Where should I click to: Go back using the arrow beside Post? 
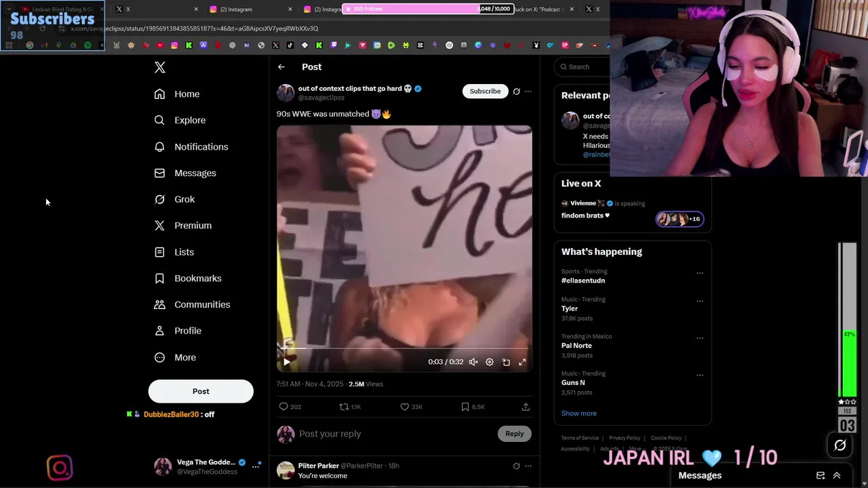[x=281, y=67]
